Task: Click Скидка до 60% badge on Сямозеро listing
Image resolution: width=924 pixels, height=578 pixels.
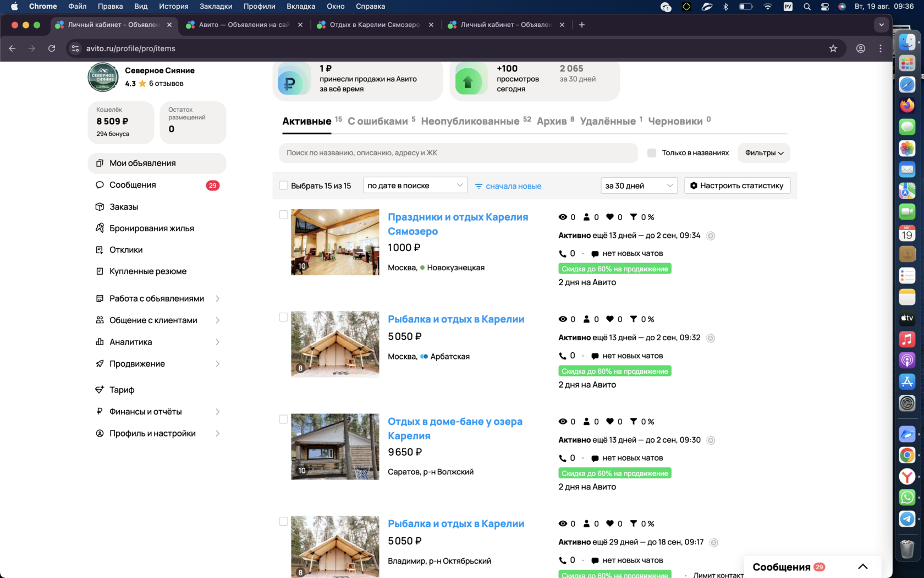Action: [x=615, y=269]
